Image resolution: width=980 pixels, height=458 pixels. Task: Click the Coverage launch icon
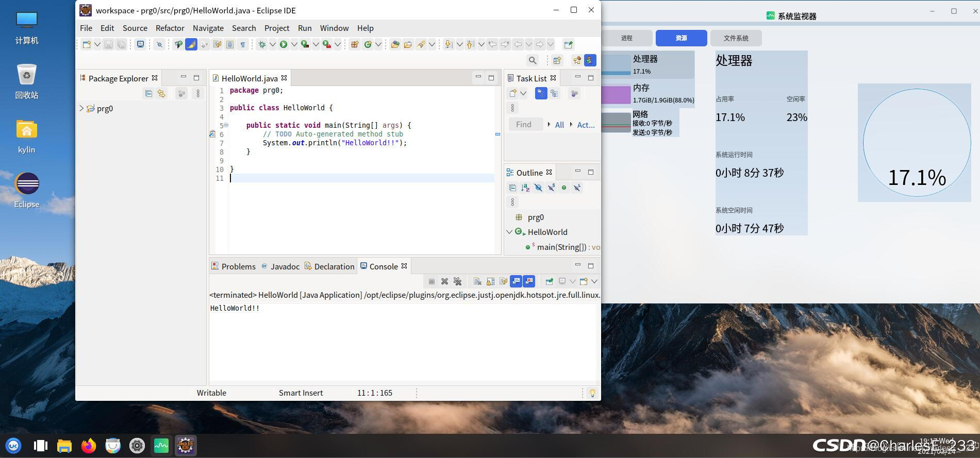(305, 45)
